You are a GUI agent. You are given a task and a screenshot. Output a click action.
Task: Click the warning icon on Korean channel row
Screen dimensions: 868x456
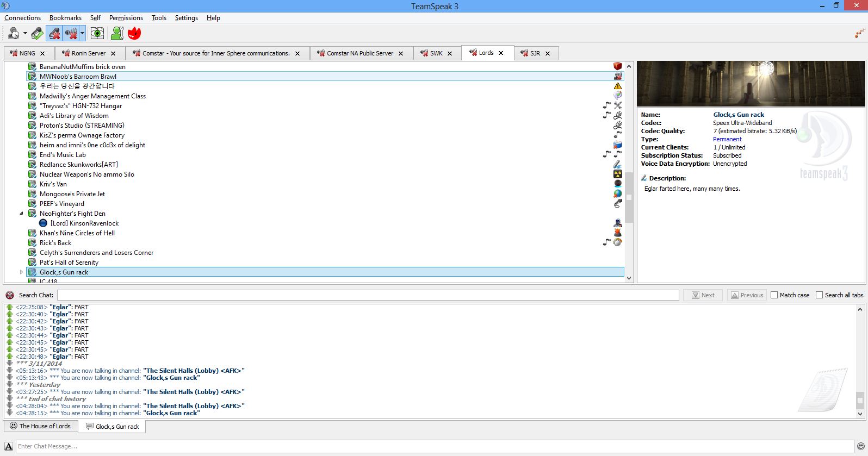coord(617,86)
